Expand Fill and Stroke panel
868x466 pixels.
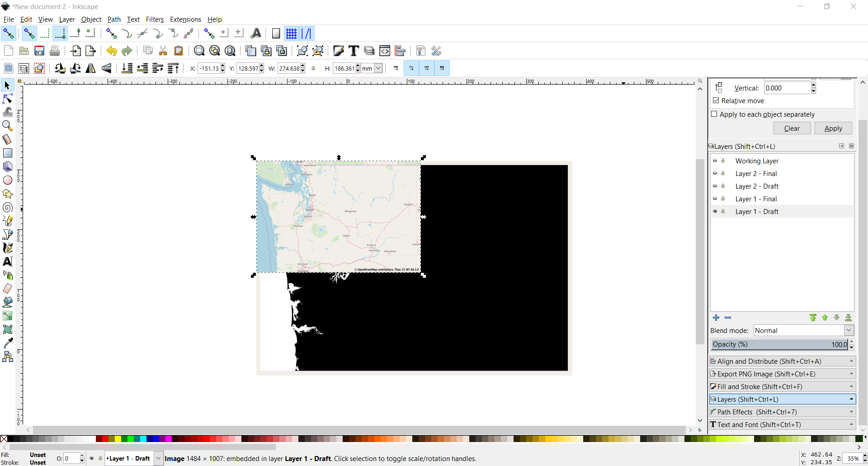pyautogui.click(x=782, y=386)
